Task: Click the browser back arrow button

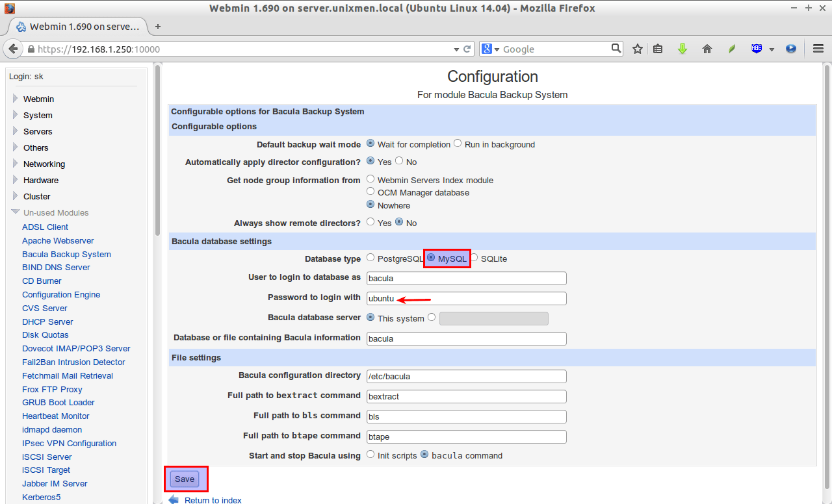Action: coord(13,49)
